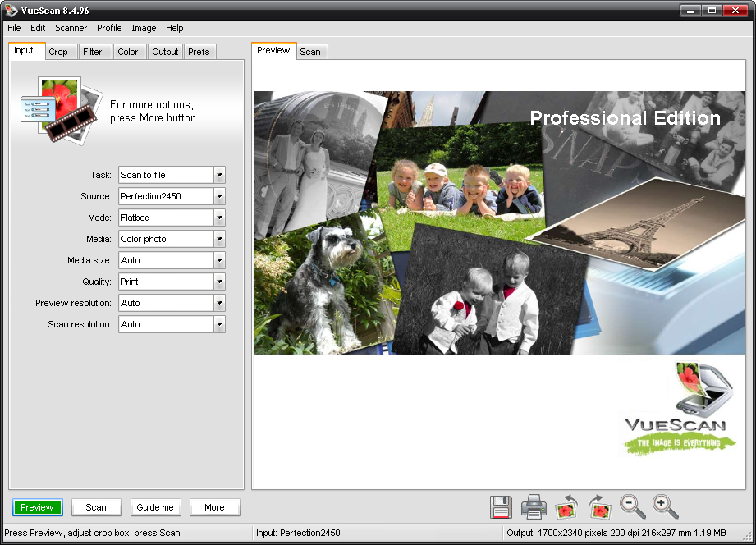This screenshot has height=545, width=756.
Task: Click the Zoom out magnifier
Action: point(632,506)
